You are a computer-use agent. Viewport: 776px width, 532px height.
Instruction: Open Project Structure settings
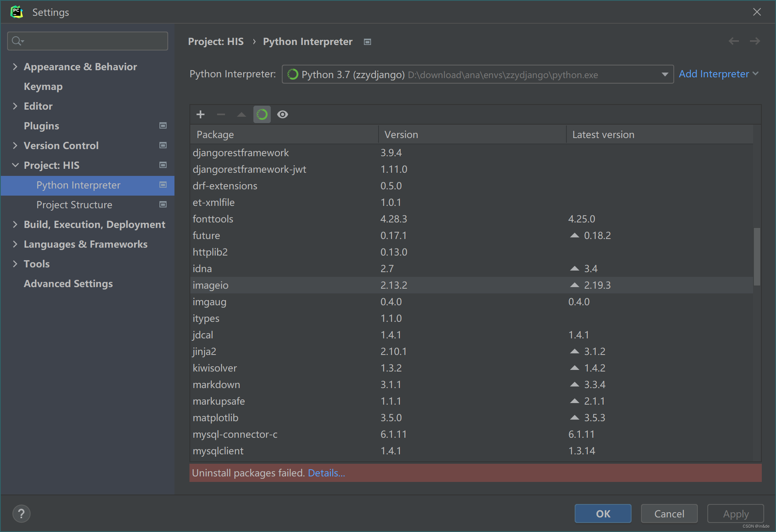pyautogui.click(x=74, y=205)
